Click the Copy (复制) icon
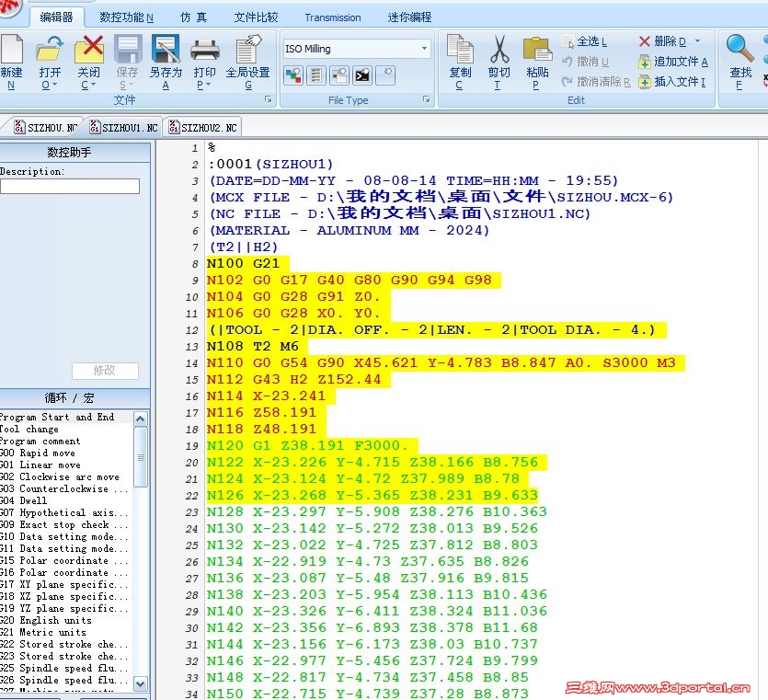The height and width of the screenshot is (700, 768). pyautogui.click(x=460, y=50)
